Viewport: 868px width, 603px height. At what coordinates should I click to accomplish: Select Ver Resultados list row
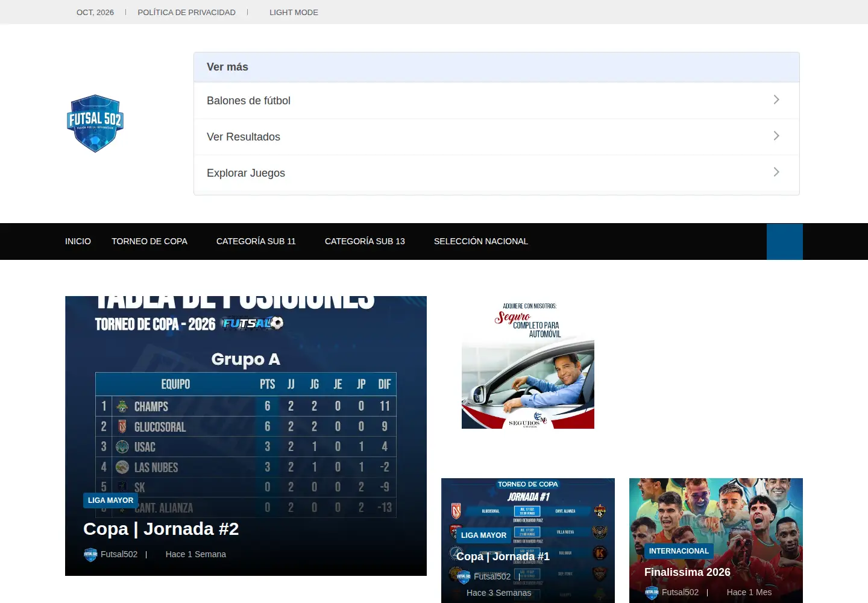click(497, 137)
